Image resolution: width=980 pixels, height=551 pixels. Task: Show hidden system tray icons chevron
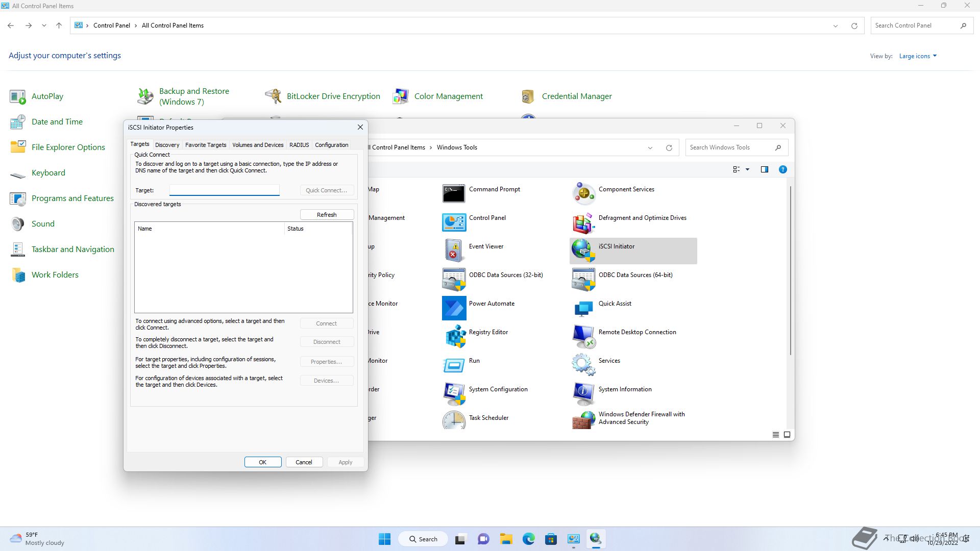tap(886, 538)
